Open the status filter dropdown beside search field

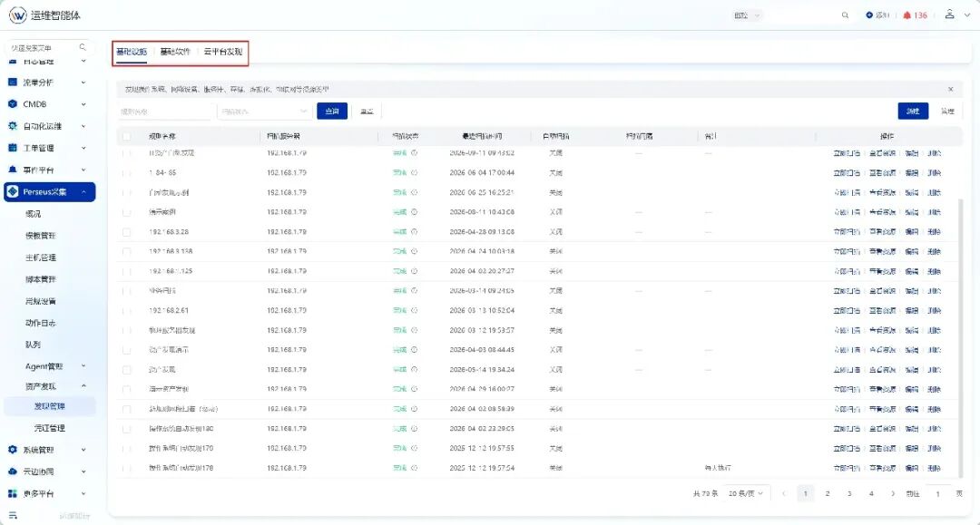click(264, 112)
